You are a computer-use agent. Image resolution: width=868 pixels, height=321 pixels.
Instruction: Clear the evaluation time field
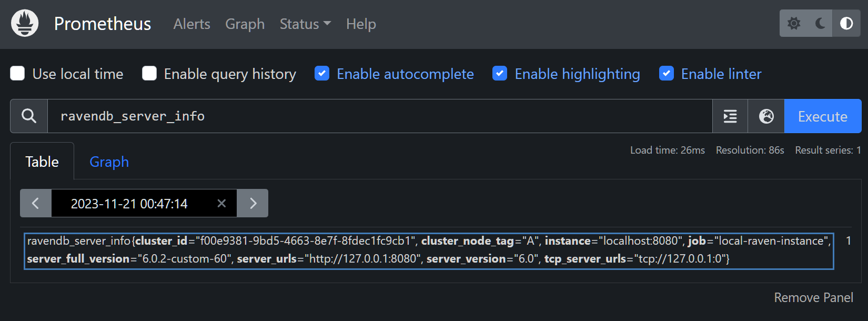pos(221,203)
